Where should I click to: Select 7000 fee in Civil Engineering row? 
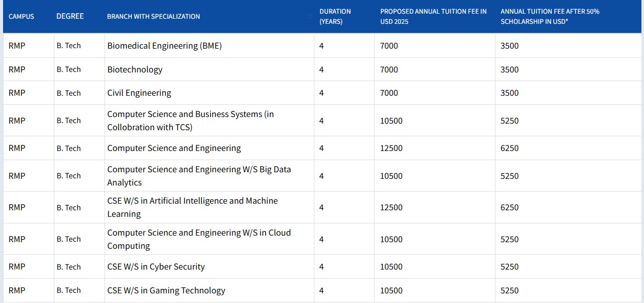389,93
